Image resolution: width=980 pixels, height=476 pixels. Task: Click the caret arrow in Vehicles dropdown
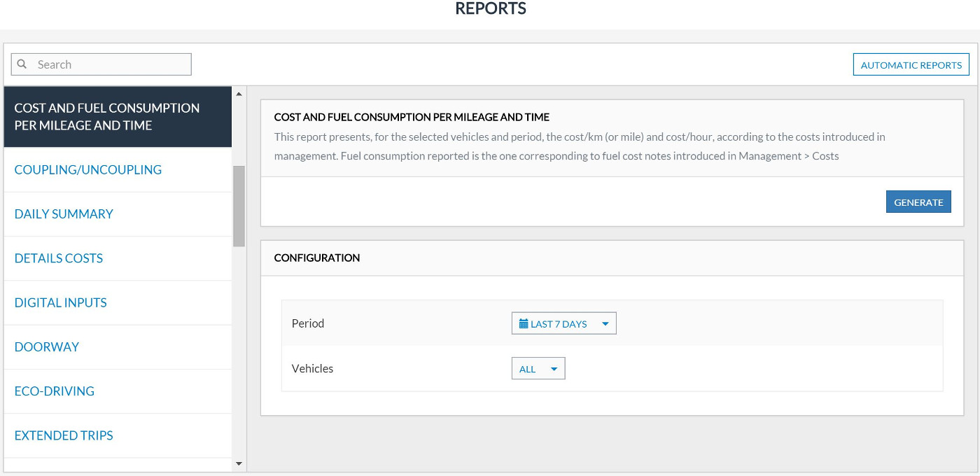tap(554, 369)
